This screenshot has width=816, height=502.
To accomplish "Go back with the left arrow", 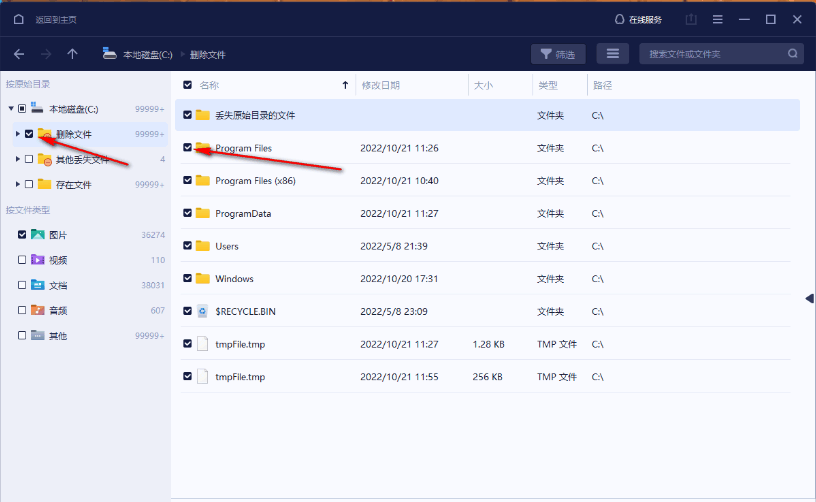I will tap(19, 54).
